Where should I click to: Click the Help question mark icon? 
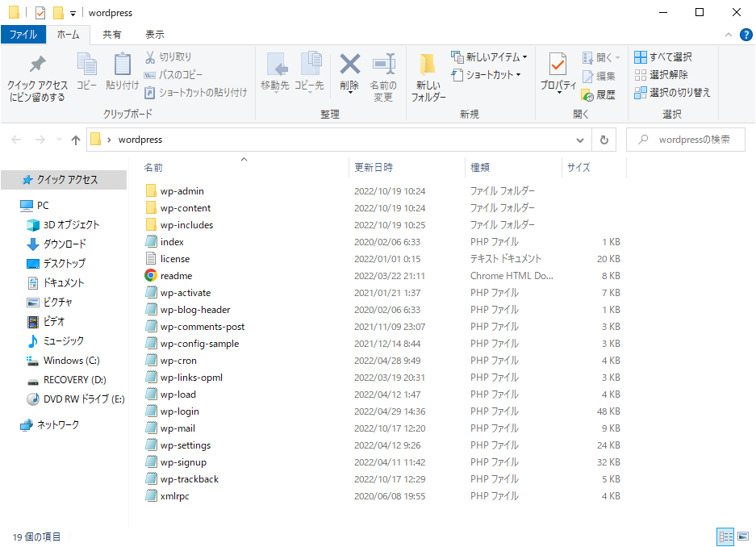(x=746, y=35)
